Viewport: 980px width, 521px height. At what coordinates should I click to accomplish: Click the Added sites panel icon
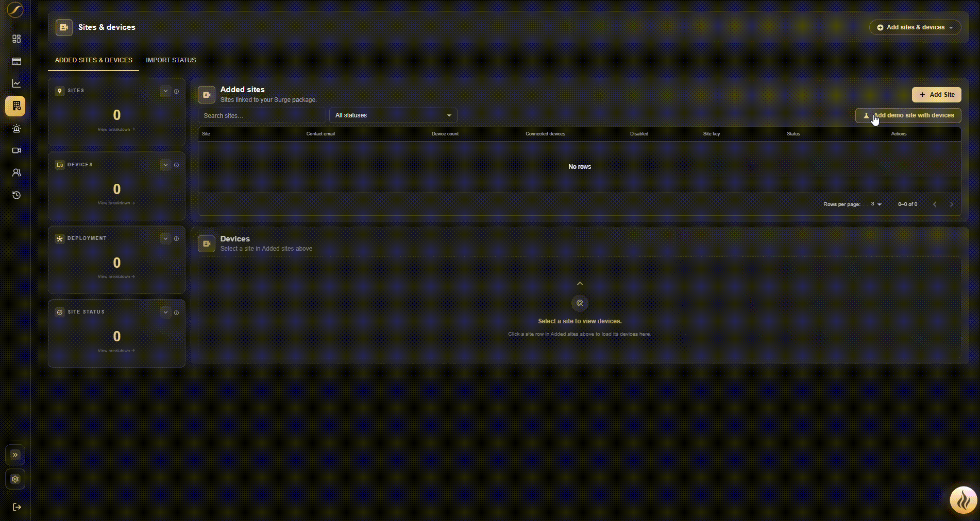click(x=207, y=95)
